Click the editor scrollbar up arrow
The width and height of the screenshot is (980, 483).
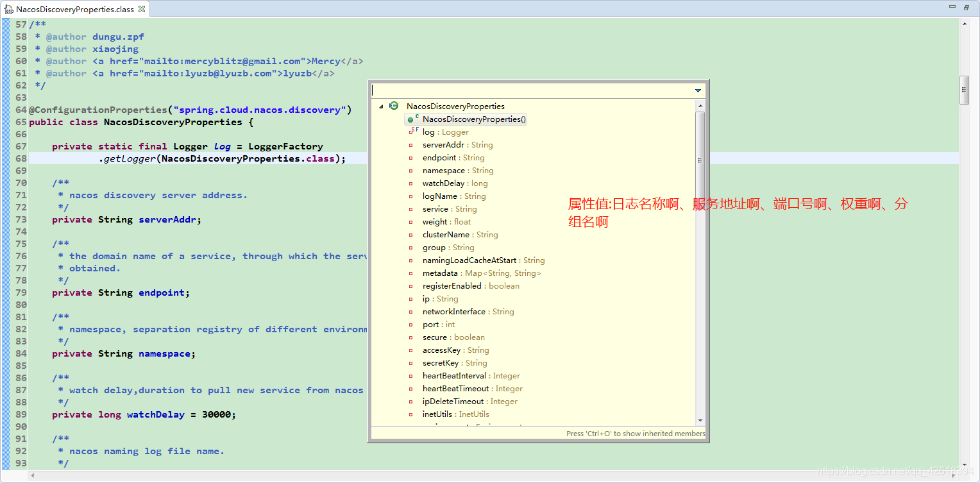pos(964,23)
